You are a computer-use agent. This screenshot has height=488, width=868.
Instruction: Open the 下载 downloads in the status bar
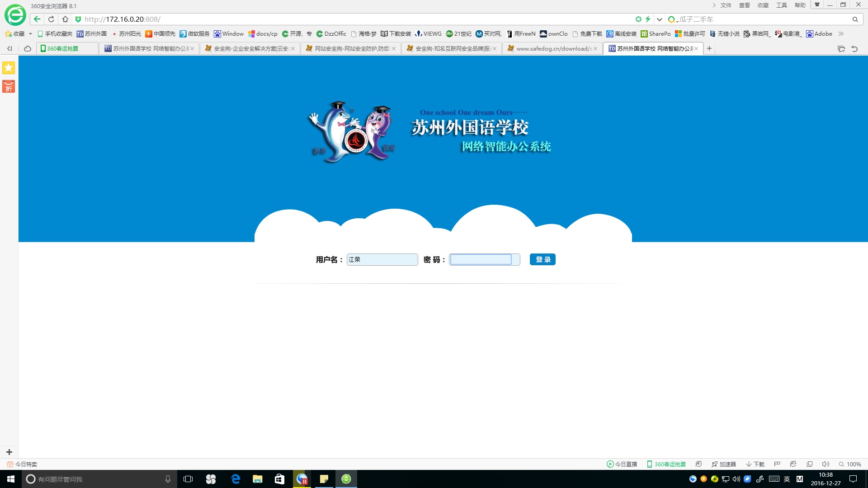(x=755, y=464)
